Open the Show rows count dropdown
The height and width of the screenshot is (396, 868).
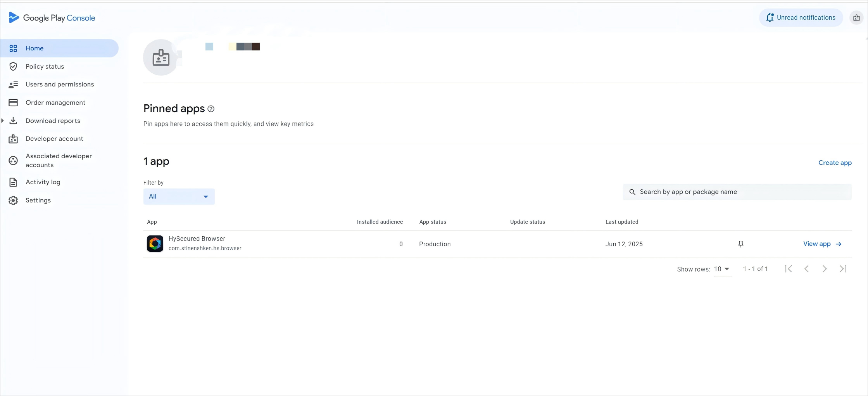[x=722, y=269]
